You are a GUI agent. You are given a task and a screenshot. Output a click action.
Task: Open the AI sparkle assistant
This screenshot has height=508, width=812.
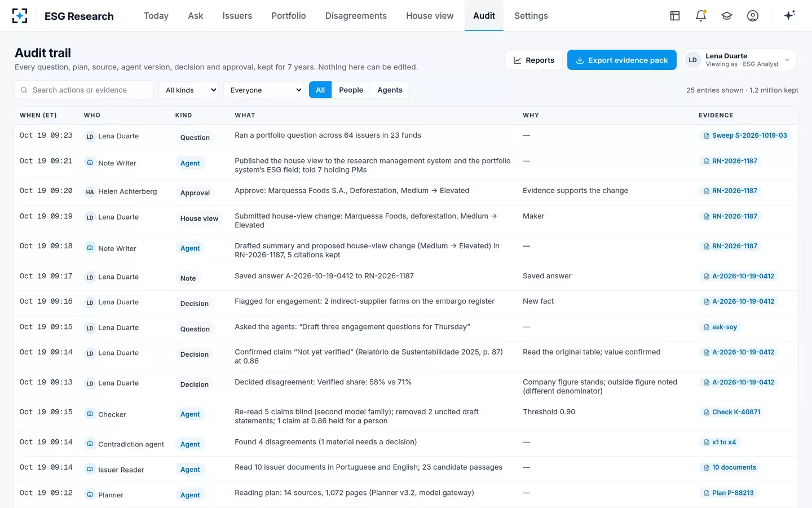pyautogui.click(x=789, y=15)
